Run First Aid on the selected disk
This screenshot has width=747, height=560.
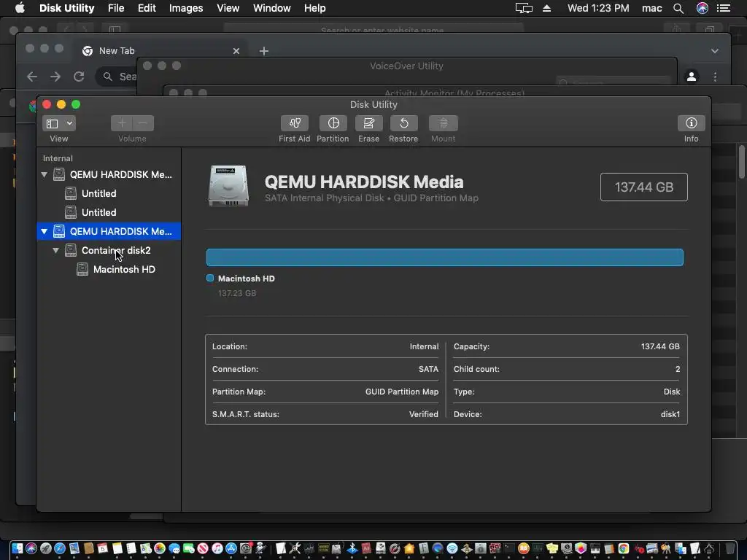pos(294,123)
